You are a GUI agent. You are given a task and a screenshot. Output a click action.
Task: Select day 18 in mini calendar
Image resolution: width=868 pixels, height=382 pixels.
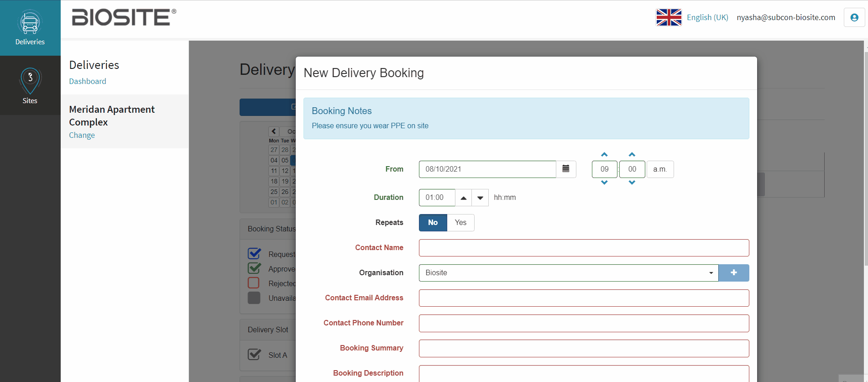[274, 181]
